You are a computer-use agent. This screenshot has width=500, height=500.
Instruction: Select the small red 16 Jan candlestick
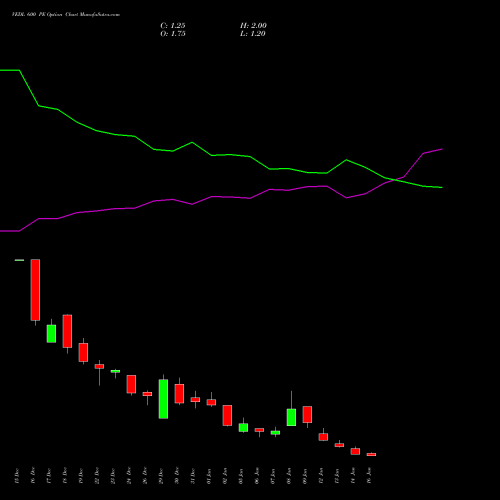click(x=371, y=454)
